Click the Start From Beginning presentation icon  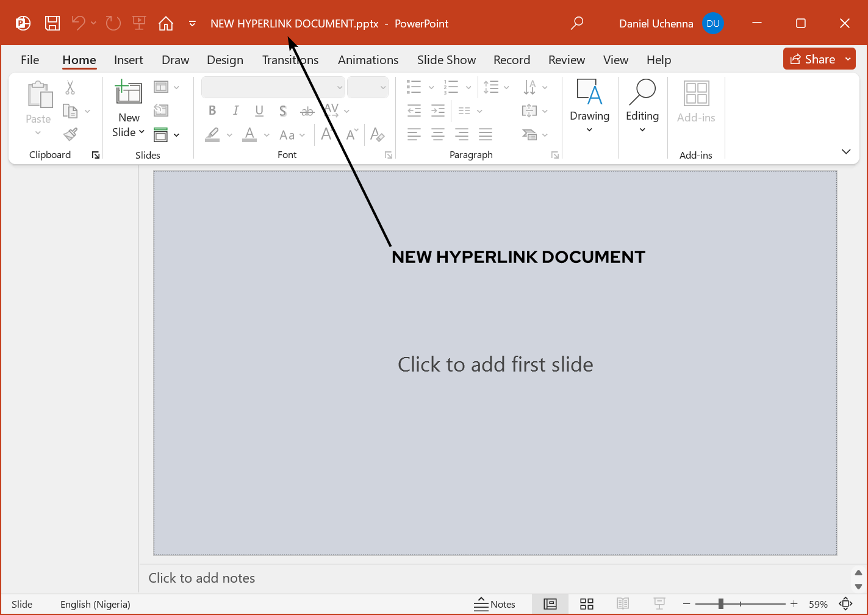(x=139, y=24)
